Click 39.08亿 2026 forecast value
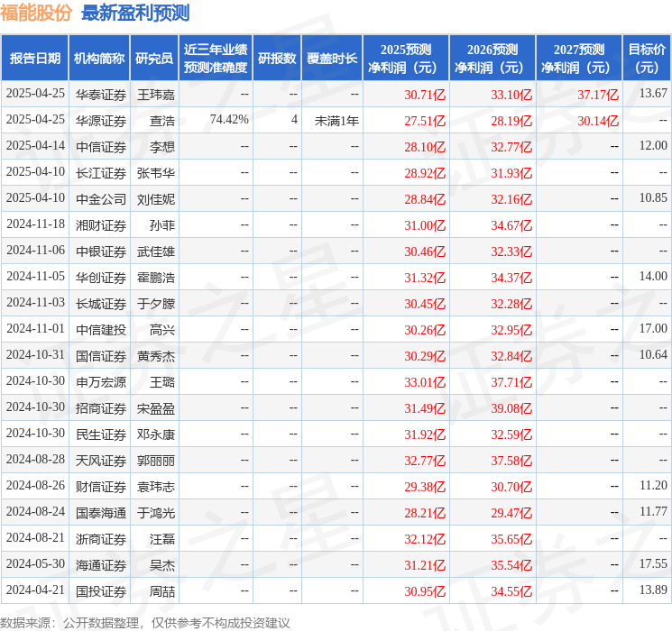 [x=511, y=408]
